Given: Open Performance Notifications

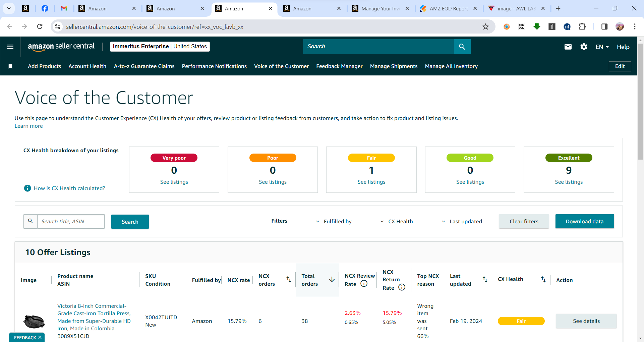Looking at the screenshot, I should tap(214, 66).
